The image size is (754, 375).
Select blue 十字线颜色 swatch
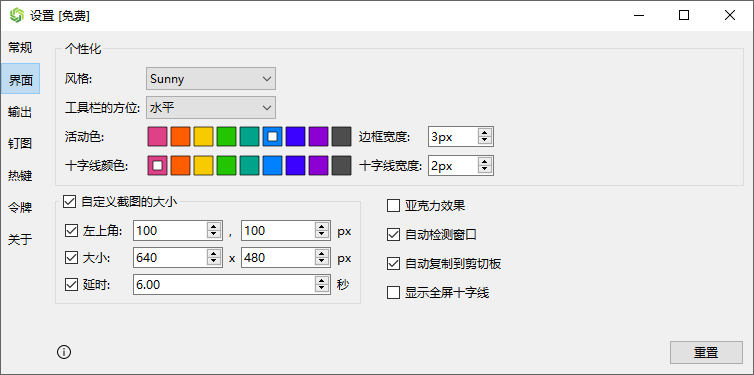click(273, 166)
